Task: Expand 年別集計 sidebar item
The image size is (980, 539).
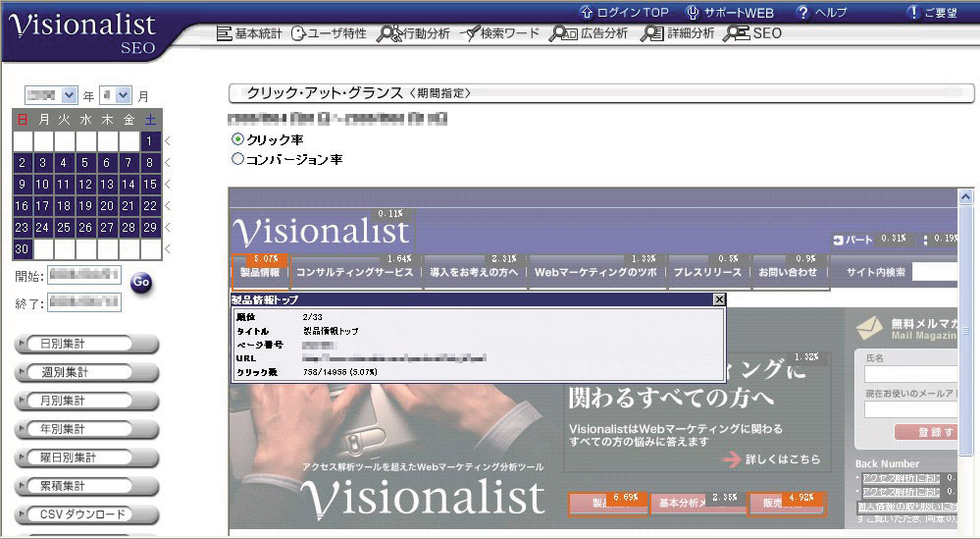Action: coord(86,430)
